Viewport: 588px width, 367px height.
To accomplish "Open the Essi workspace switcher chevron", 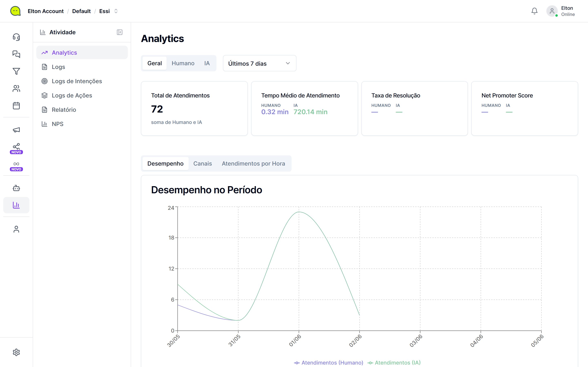I will point(116,11).
